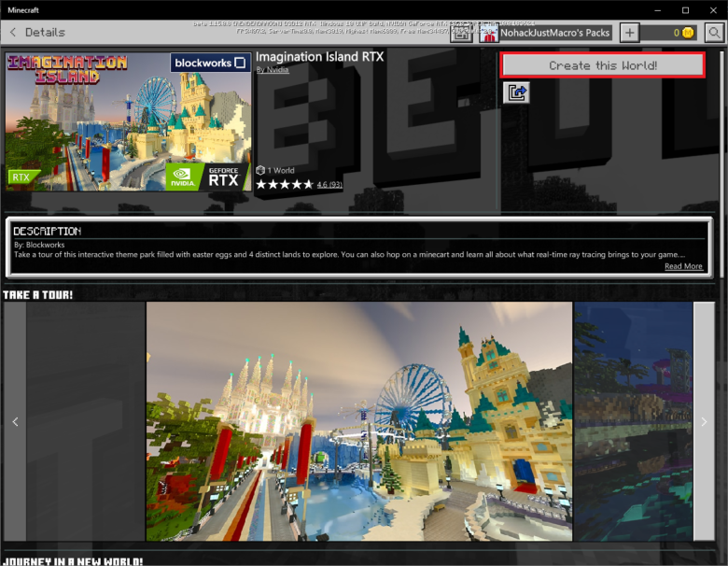Open the main castle tour screenshot
This screenshot has height=566, width=728.
359,421
